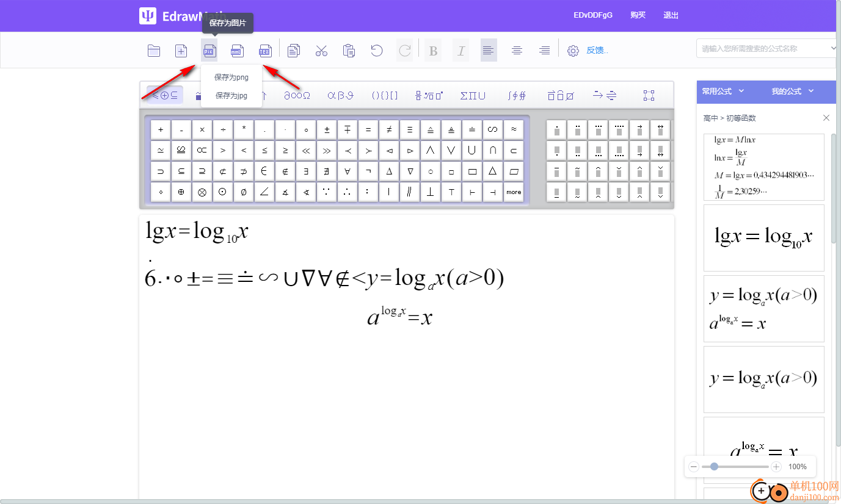Viewport: 841px width, 504px height.
Task: Open the integrals ∫∮ tab
Action: tap(517, 95)
